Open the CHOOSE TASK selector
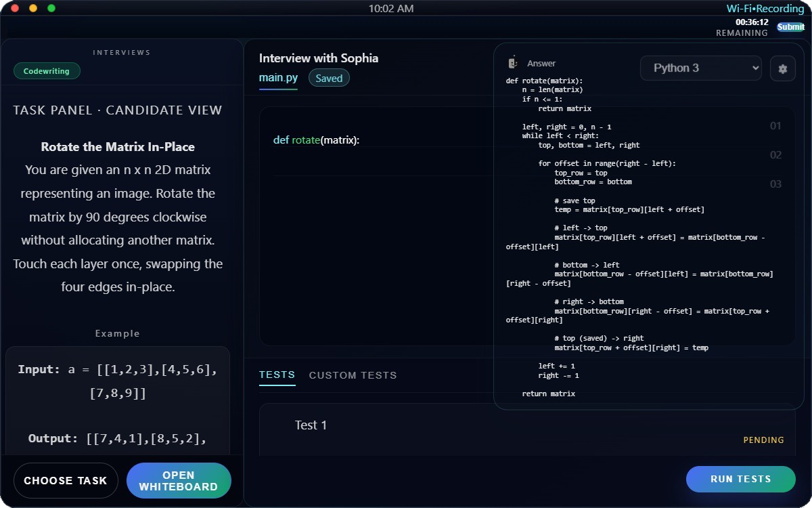The height and width of the screenshot is (508, 812). (x=66, y=480)
